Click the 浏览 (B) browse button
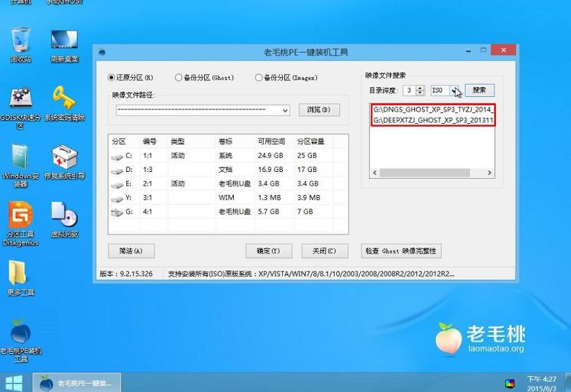The width and height of the screenshot is (571, 392). (x=319, y=109)
